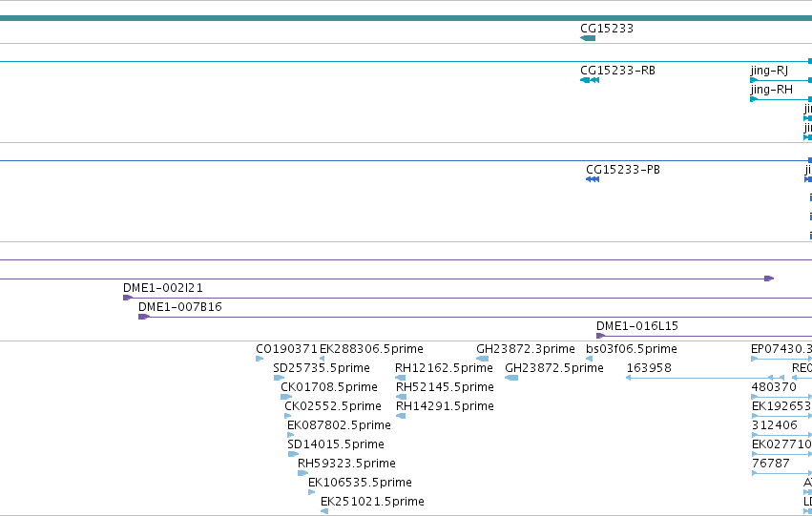
Task: Select the 163958 spliced feature line
Action: point(705,378)
